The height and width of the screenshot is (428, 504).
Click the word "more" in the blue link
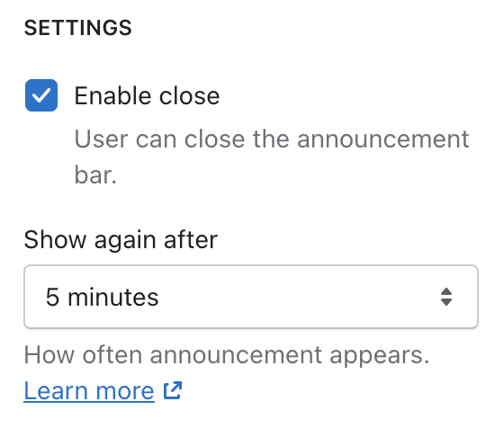click(125, 391)
